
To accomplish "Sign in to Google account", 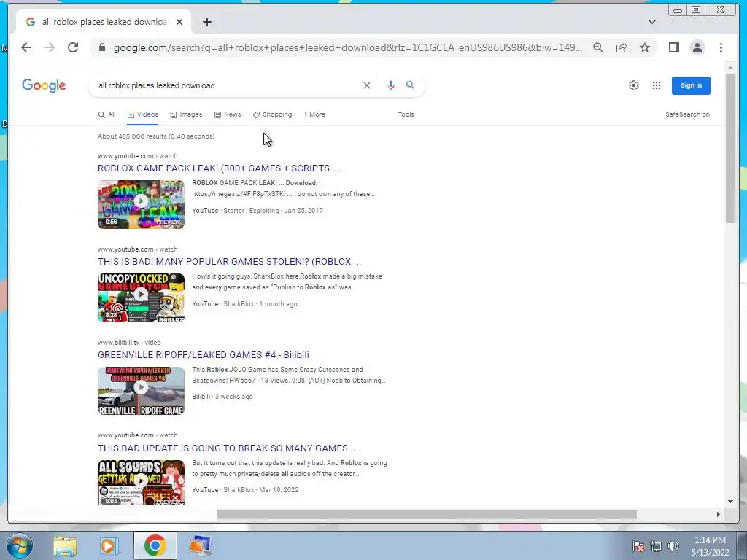I will [691, 86].
